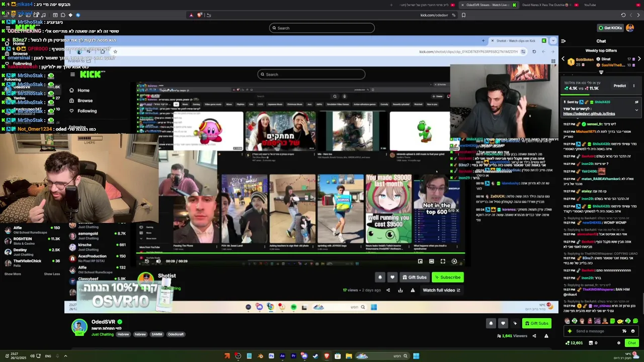Open Browse in the streamed Kick sidebar
This screenshot has width=644, height=362.
click(x=85, y=101)
